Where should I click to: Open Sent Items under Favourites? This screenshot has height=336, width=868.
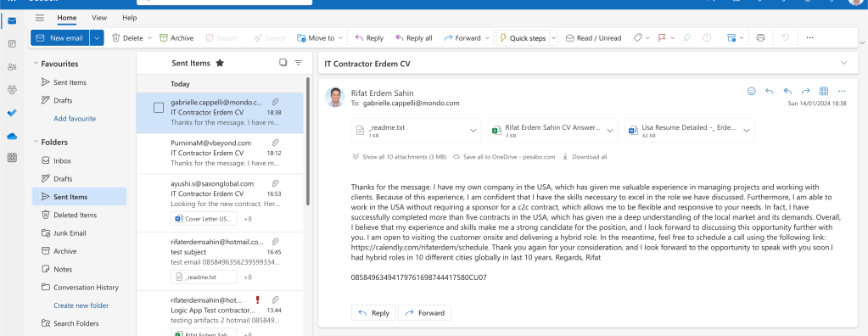[x=79, y=82]
